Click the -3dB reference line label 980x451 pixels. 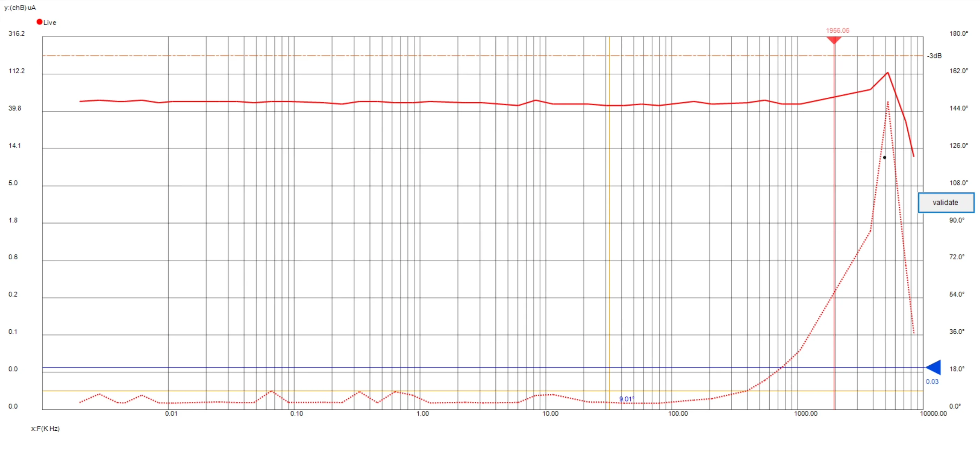point(934,56)
